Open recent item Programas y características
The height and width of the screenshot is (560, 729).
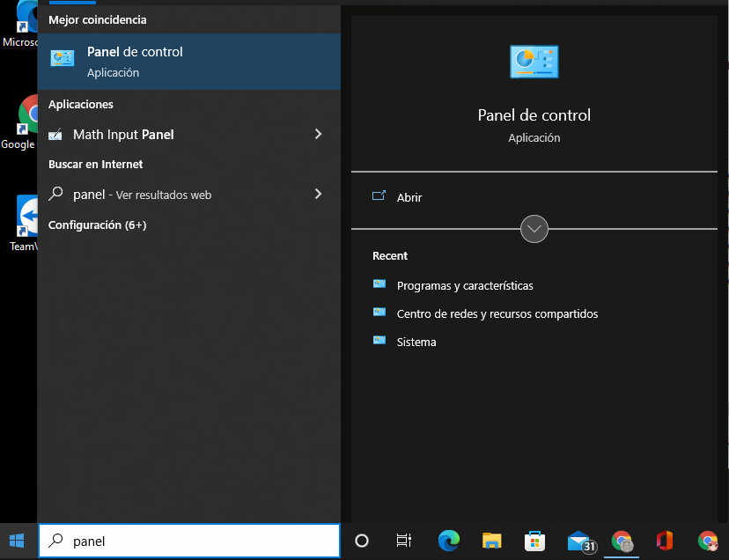coord(465,285)
